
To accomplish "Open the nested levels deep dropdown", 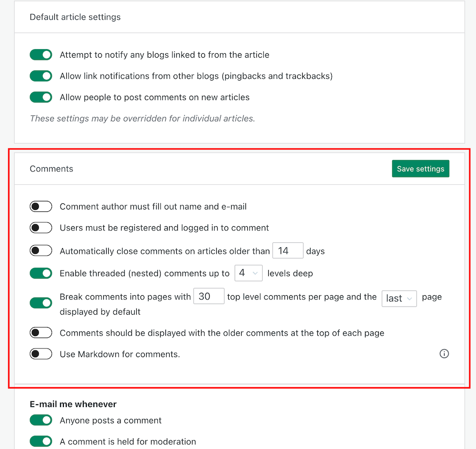I will tap(248, 273).
